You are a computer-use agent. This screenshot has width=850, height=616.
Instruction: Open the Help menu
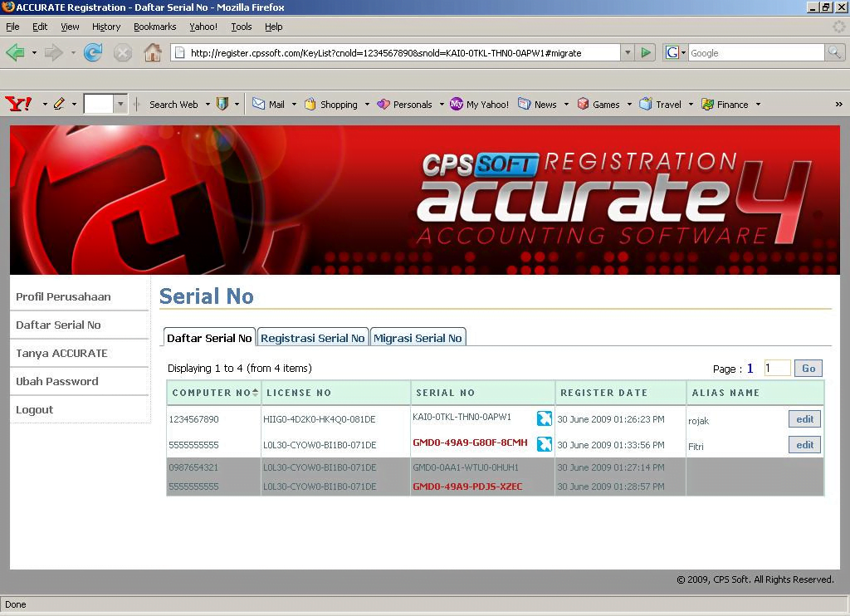273,27
